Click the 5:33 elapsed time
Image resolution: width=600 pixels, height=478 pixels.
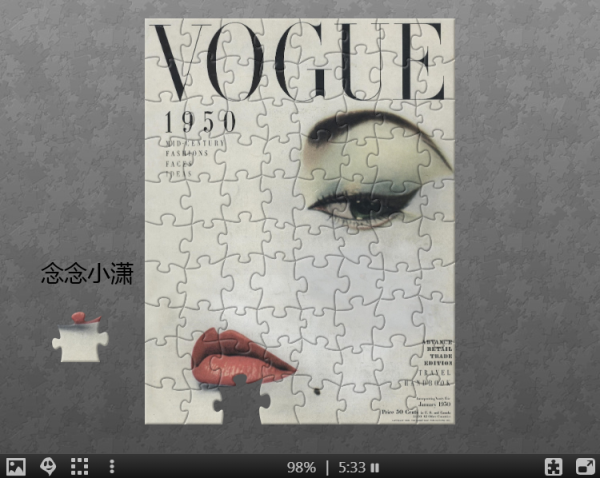point(352,468)
